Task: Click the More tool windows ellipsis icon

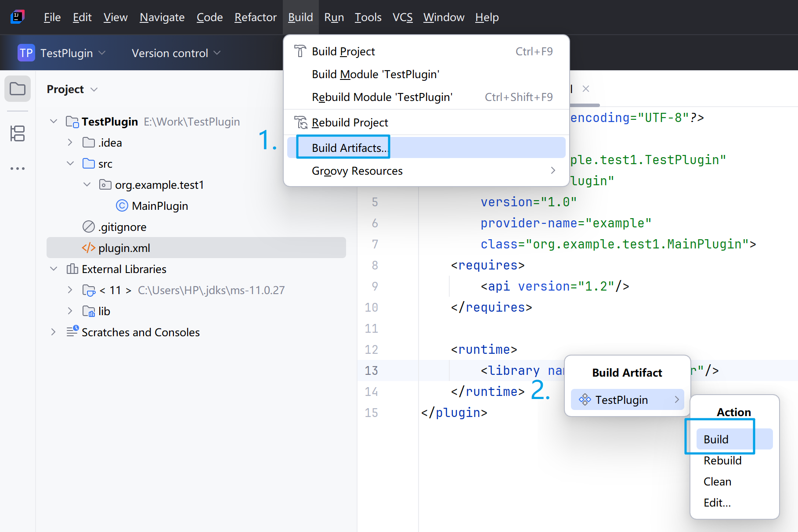Action: 18,169
